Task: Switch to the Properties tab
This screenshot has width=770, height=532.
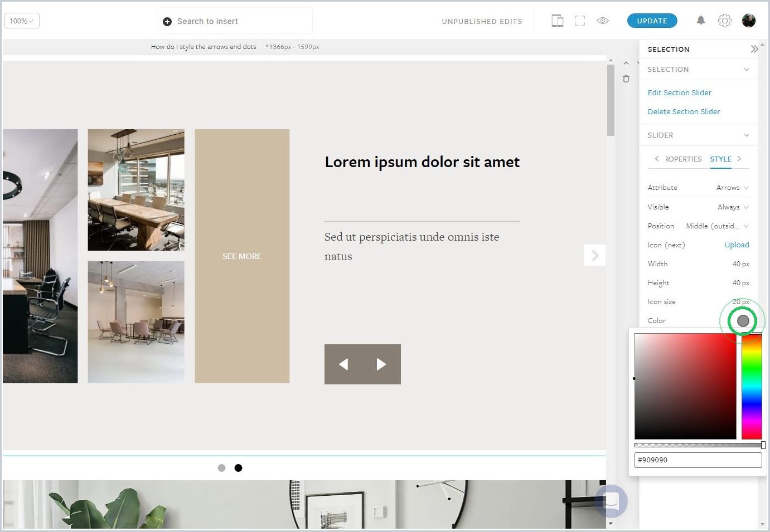Action: [x=683, y=159]
